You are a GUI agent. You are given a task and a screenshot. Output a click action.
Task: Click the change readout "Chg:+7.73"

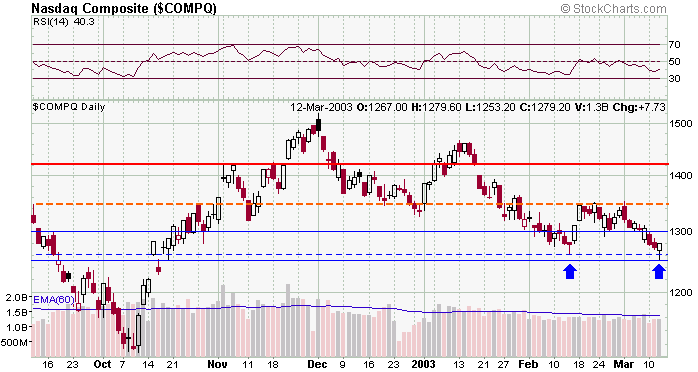pyautogui.click(x=639, y=107)
